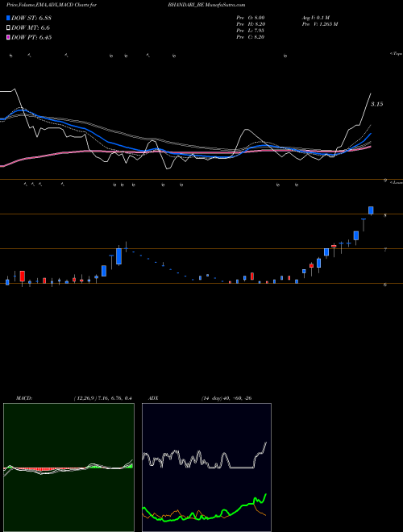Screen dimensions: 403x532
Task: Click the white DOW MT legend swatch
Action: [8, 28]
